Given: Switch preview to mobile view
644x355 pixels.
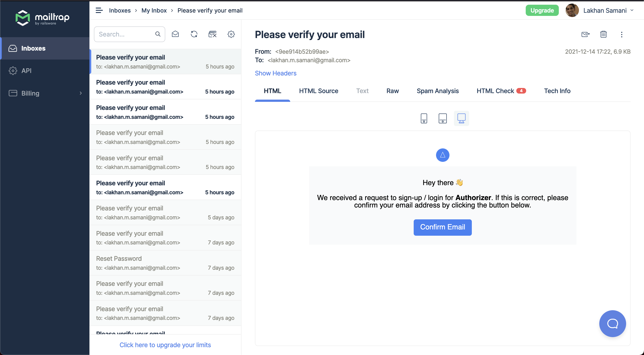Looking at the screenshot, I should click(424, 118).
